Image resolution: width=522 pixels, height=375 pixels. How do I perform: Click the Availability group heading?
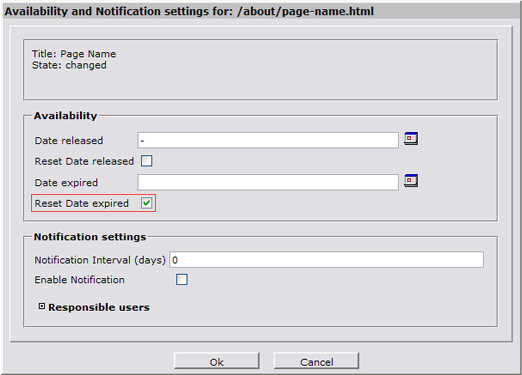65,116
